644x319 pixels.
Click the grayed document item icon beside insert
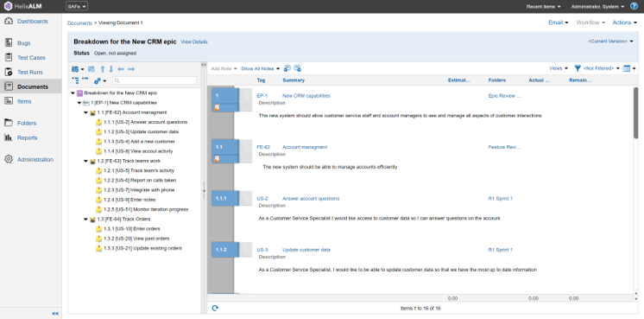(x=92, y=69)
